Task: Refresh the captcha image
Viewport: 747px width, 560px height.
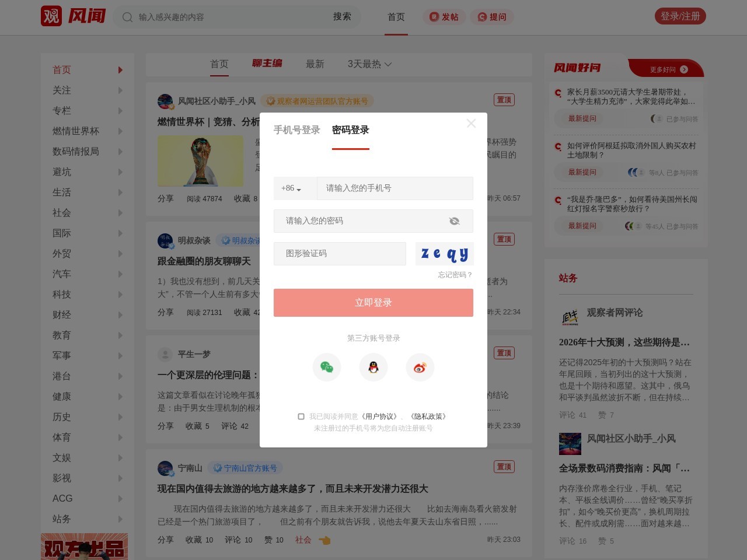Action: [445, 254]
